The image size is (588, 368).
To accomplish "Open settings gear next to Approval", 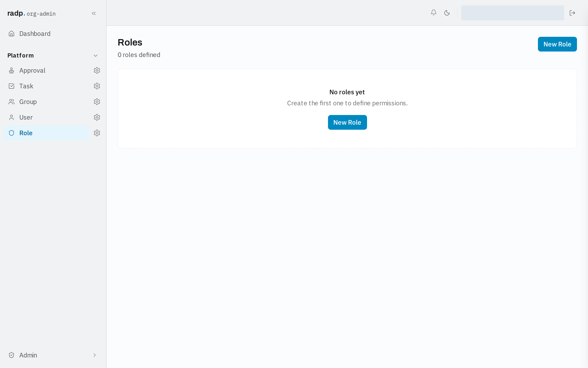I will pos(97,70).
